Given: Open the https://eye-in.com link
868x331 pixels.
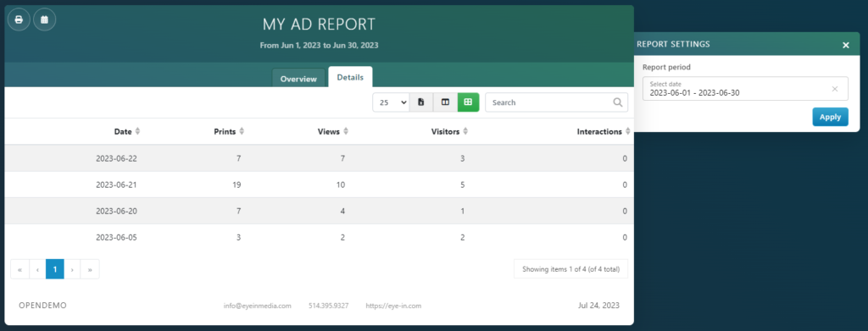Looking at the screenshot, I should pyautogui.click(x=393, y=306).
